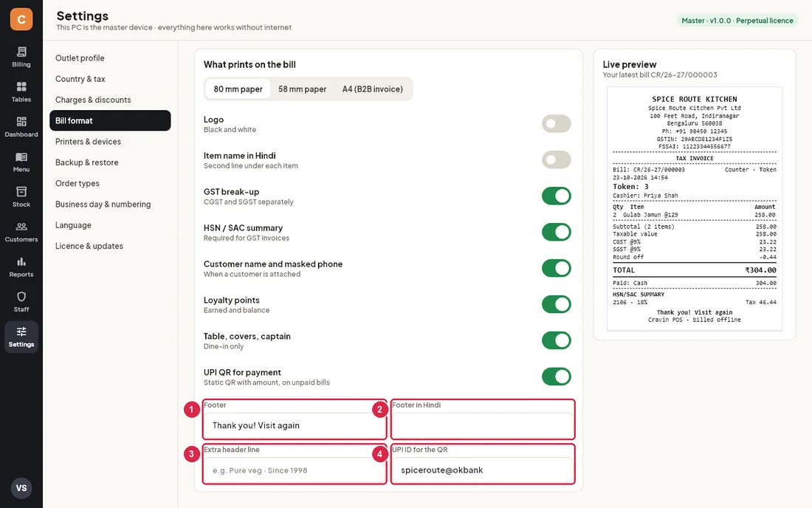This screenshot has width=812, height=508.
Task: Switch off Loyalty points
Action: (x=556, y=304)
